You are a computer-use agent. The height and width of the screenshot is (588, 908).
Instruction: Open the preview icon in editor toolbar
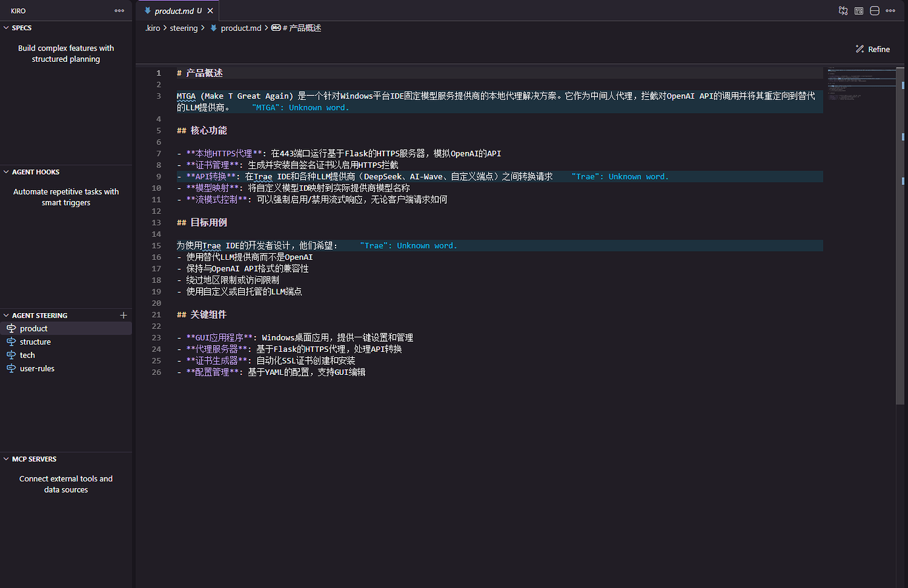point(859,11)
